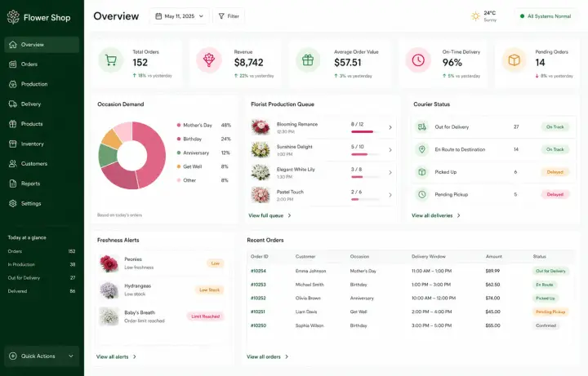This screenshot has height=376, width=588.
Task: Expand the Blooming Romance queue row chevron
Action: 390,127
